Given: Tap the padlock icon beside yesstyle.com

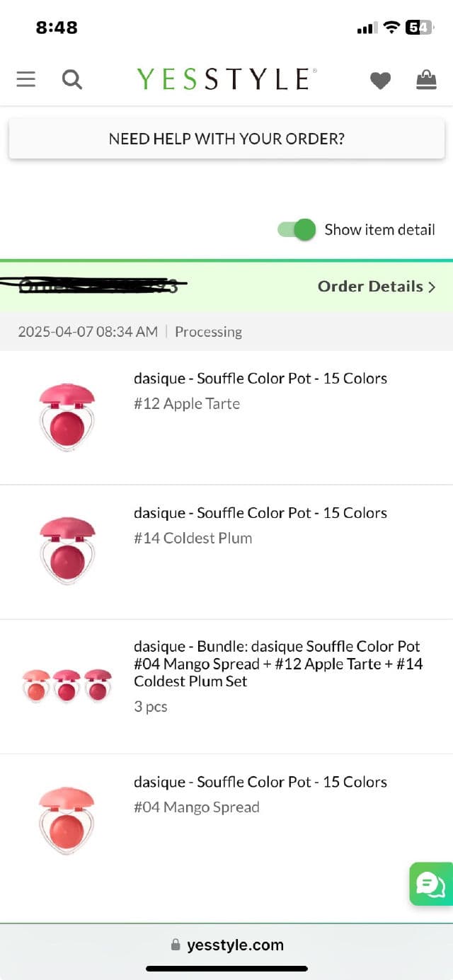Looking at the screenshot, I should pos(176,945).
